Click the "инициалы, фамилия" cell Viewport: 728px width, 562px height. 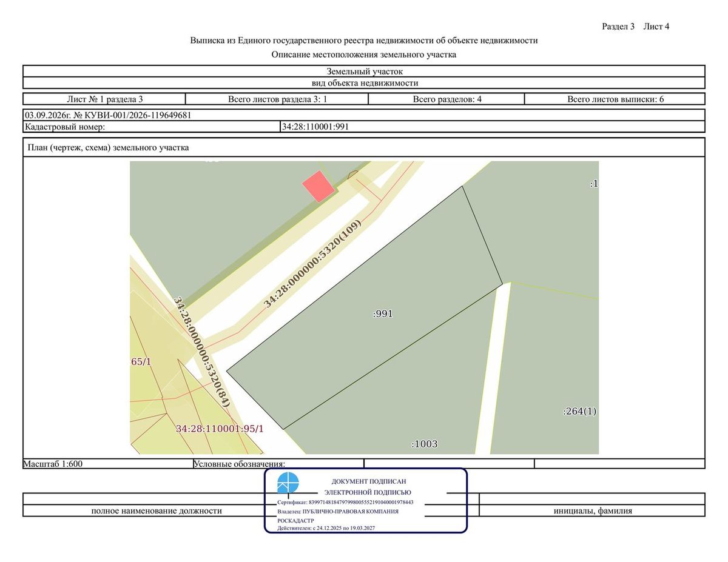click(592, 510)
